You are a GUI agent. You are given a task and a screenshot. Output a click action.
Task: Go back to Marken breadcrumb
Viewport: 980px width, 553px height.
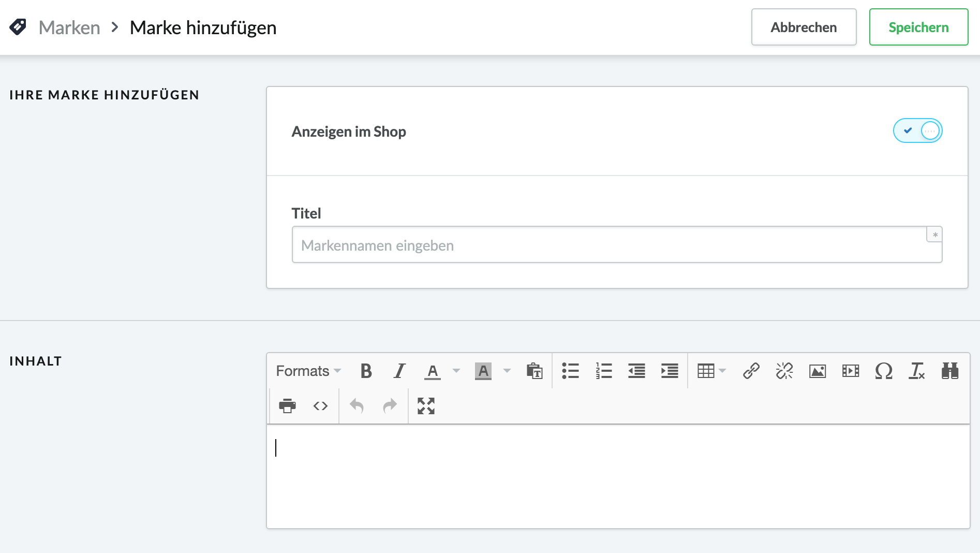(69, 27)
